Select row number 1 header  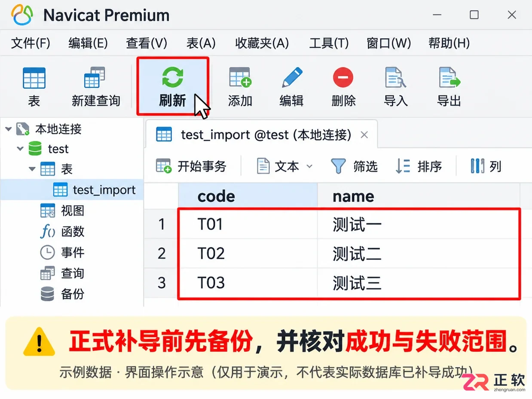[x=161, y=224]
